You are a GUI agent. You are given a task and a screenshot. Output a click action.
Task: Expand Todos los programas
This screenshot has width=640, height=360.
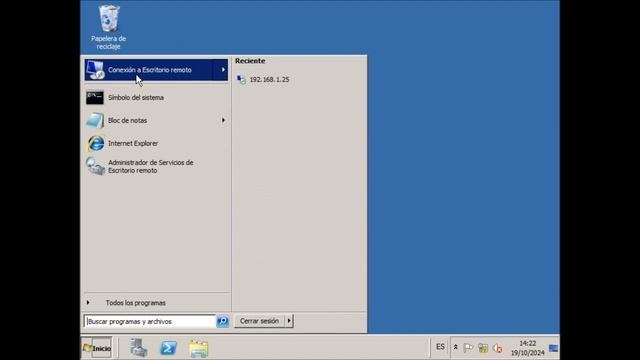point(136,303)
